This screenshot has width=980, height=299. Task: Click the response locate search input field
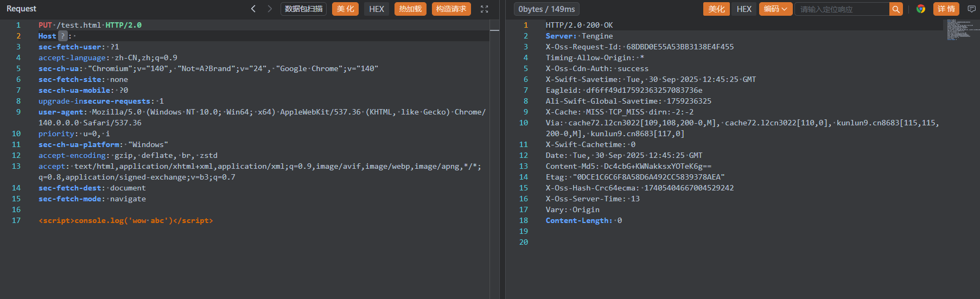842,9
